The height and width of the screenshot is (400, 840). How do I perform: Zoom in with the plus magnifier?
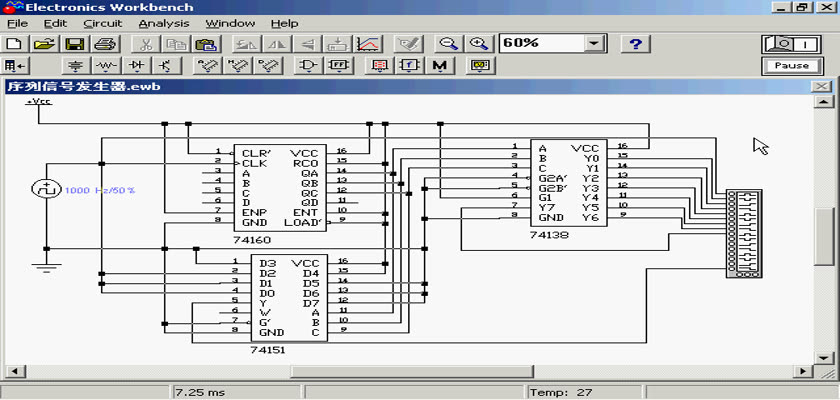[478, 44]
